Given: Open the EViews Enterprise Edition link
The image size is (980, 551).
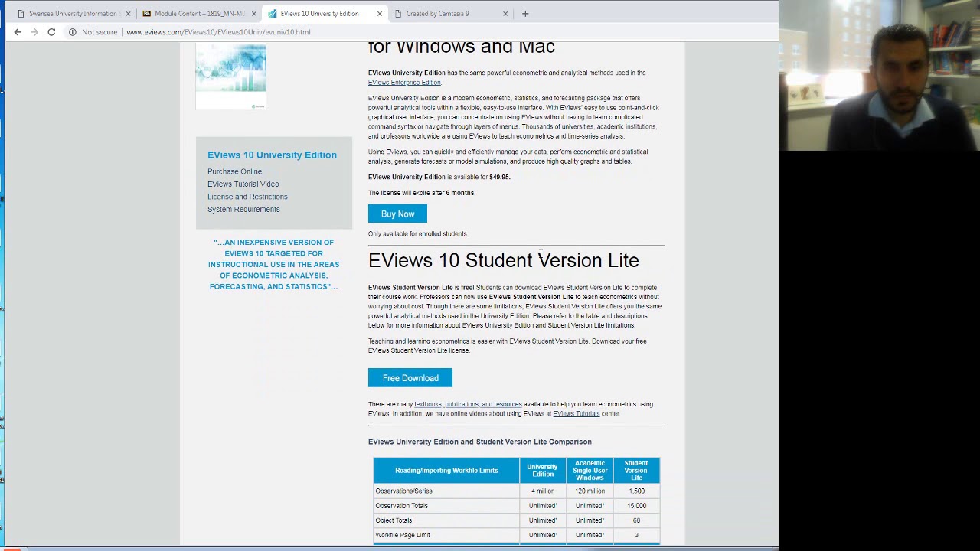Looking at the screenshot, I should (404, 83).
